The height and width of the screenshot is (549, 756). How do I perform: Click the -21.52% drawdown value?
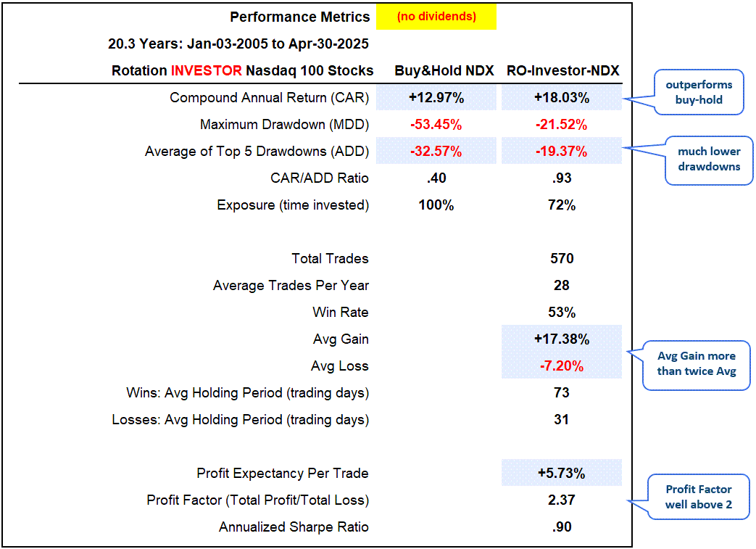562,125
